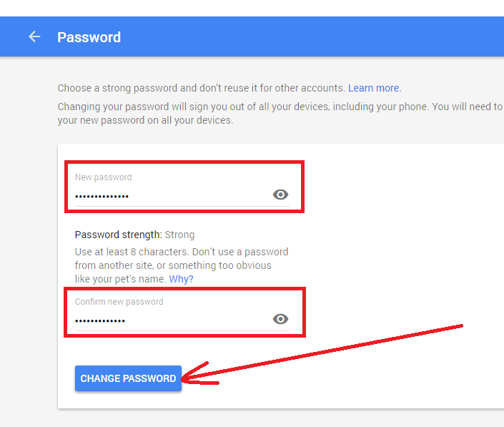This screenshot has height=427, width=504.
Task: Click the "Strong" strength indicator text
Action: point(179,235)
